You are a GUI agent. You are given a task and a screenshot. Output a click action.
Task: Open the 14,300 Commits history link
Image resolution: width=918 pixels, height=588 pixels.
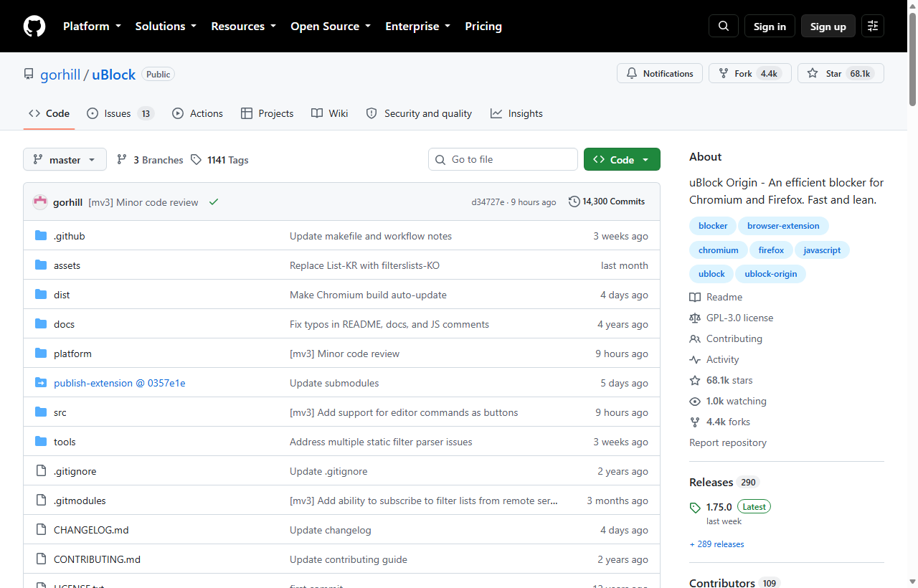click(x=607, y=201)
